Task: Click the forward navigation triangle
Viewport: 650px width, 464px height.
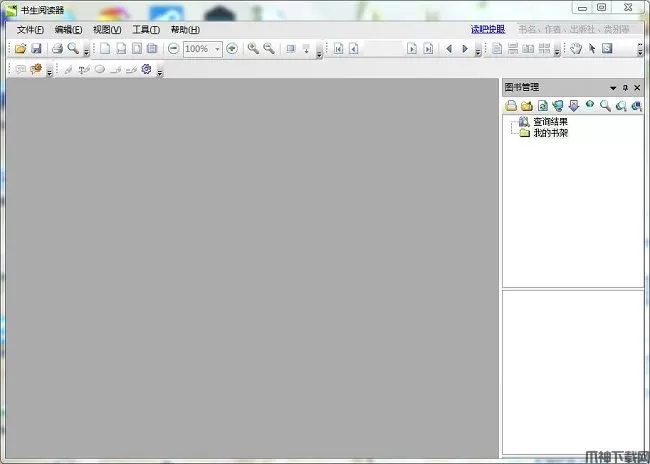Action: [x=465, y=49]
